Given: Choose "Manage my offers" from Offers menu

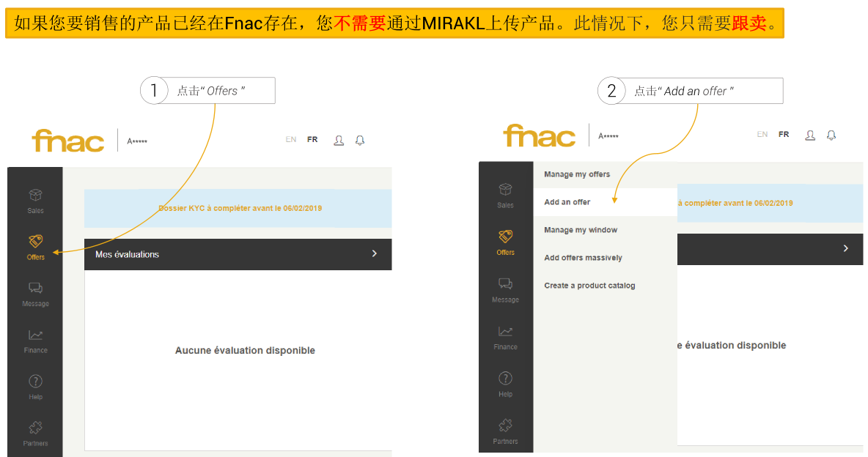Looking at the screenshot, I should pos(577,174).
